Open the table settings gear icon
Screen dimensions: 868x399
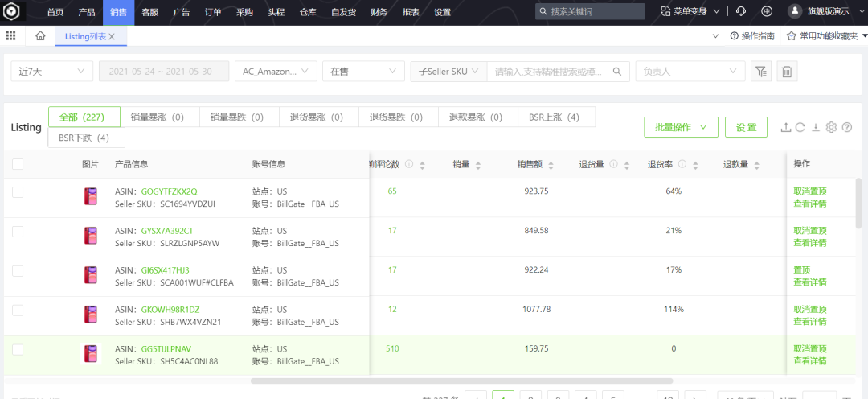(831, 127)
